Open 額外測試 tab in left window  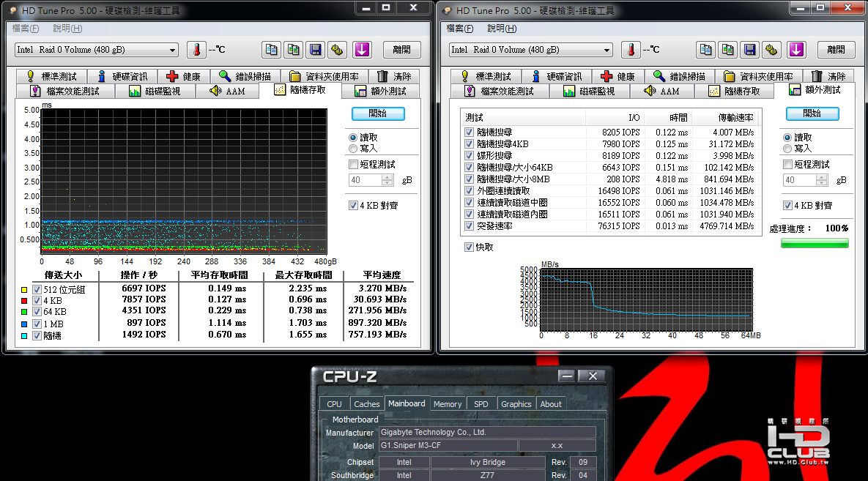381,92
